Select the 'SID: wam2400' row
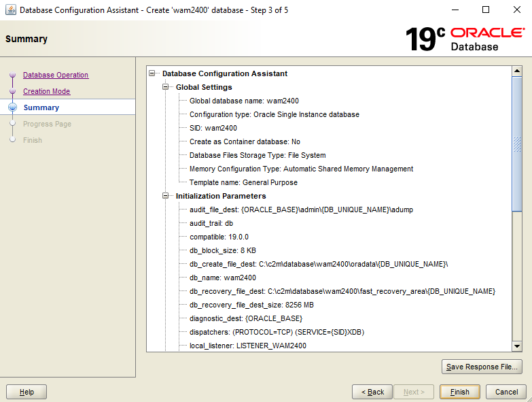Screen dimensions: 532x402 [213, 128]
